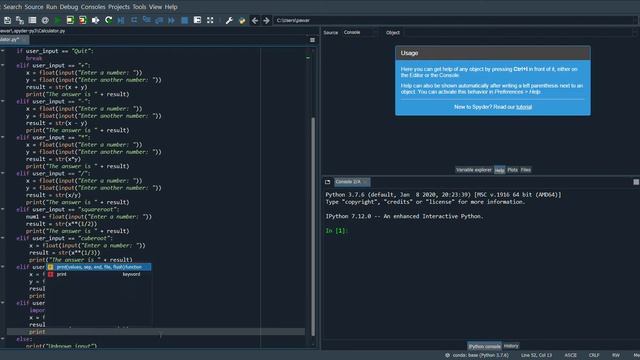Click the Save all files icon
The image size is (640, 360).
(x=20, y=20)
